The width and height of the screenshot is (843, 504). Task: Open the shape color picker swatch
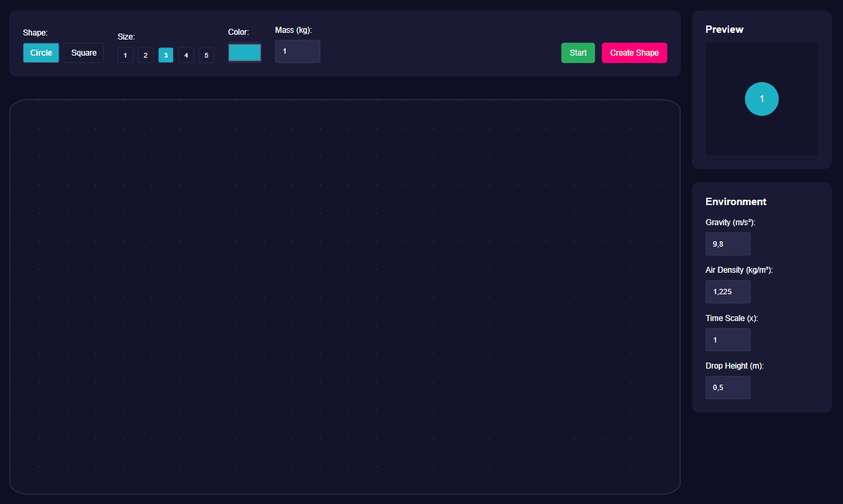tap(244, 52)
